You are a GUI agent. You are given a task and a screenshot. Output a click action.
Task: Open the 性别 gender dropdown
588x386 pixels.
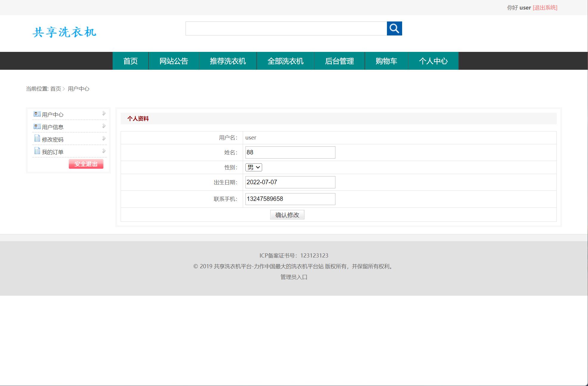pos(253,167)
